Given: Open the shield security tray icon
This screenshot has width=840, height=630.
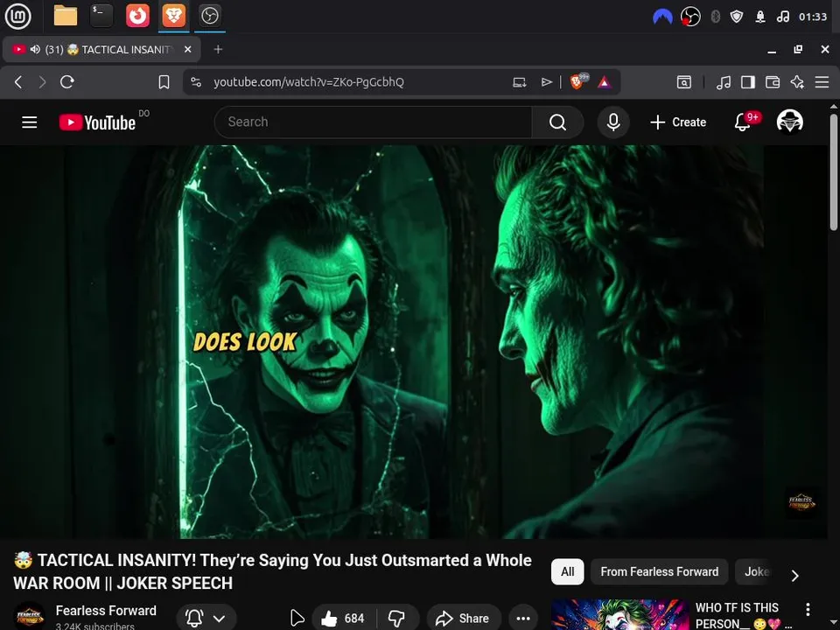Looking at the screenshot, I should pos(737,17).
